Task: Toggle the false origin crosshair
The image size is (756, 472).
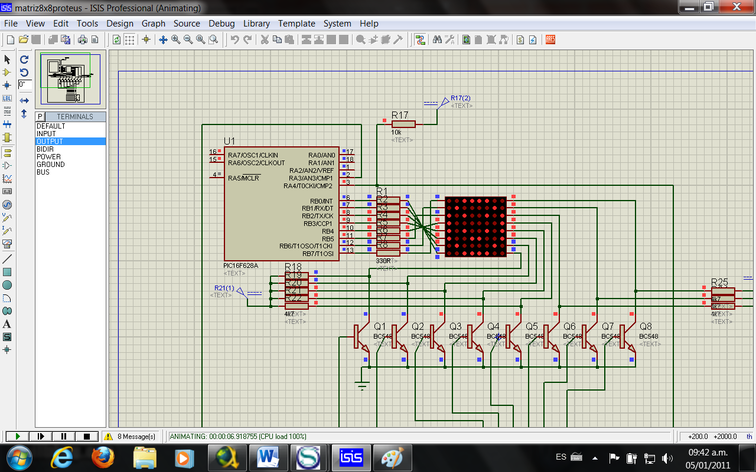Action: pos(146,40)
